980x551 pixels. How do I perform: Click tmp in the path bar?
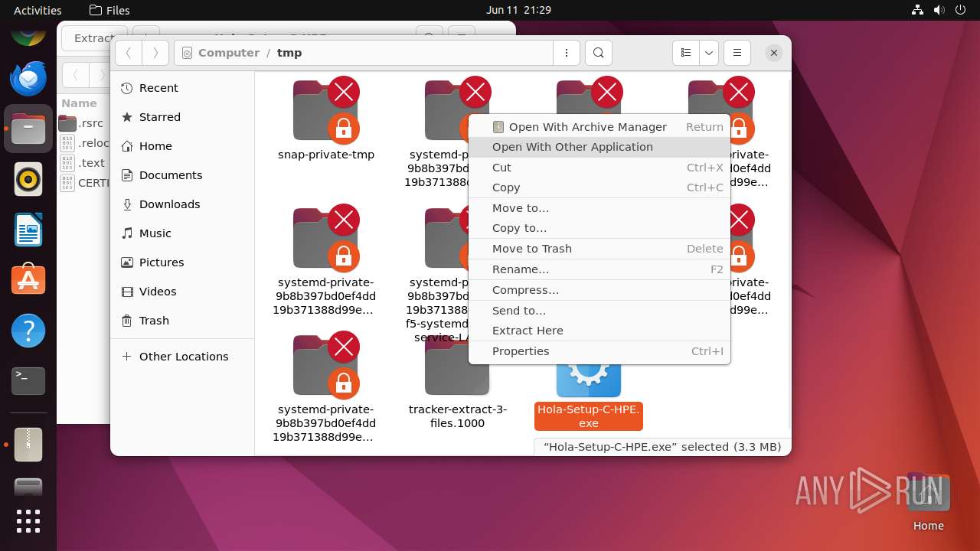pos(289,53)
